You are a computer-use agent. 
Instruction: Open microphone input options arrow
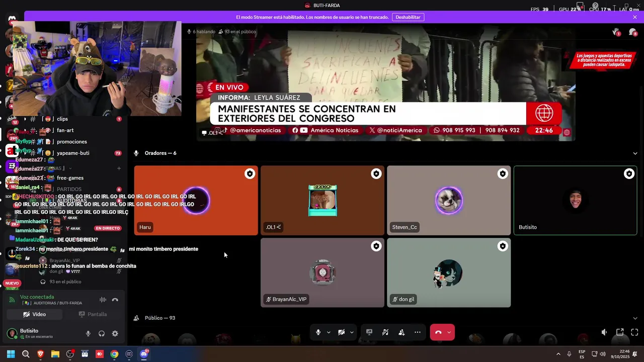click(329, 332)
